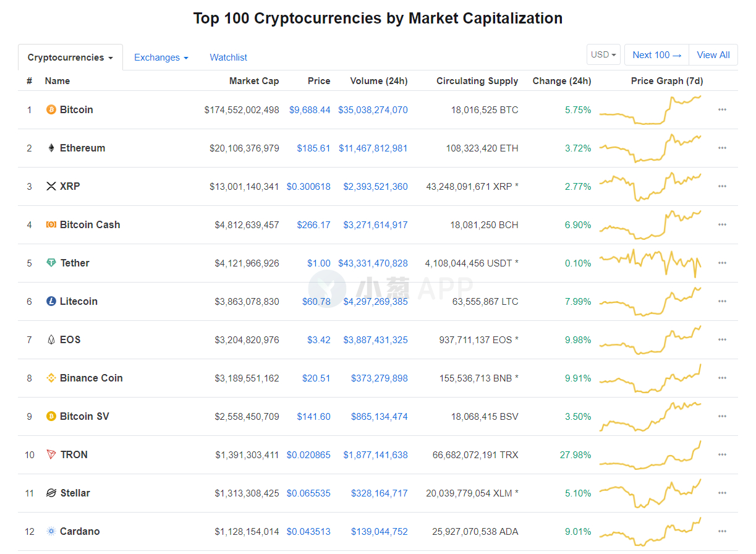Open the three-dots menu for Bitcoin row
This screenshot has width=756, height=554.
point(722,110)
